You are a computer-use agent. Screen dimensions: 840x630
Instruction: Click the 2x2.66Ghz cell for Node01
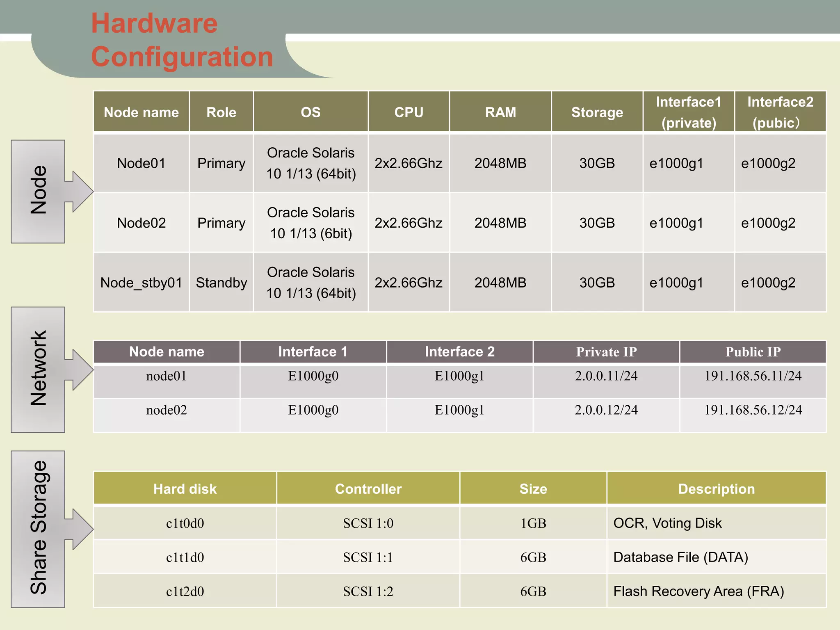coord(409,163)
